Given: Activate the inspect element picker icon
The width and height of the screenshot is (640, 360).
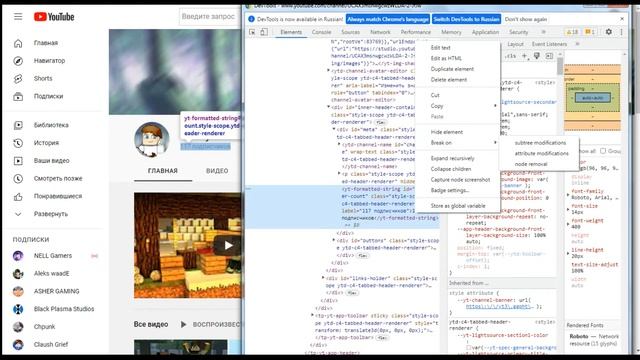Looking at the screenshot, I should [252, 32].
